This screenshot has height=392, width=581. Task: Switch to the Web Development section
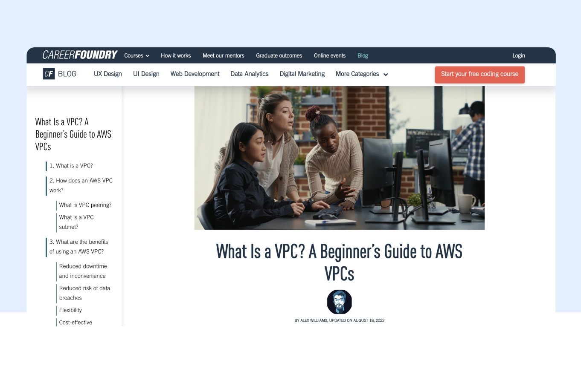click(195, 74)
